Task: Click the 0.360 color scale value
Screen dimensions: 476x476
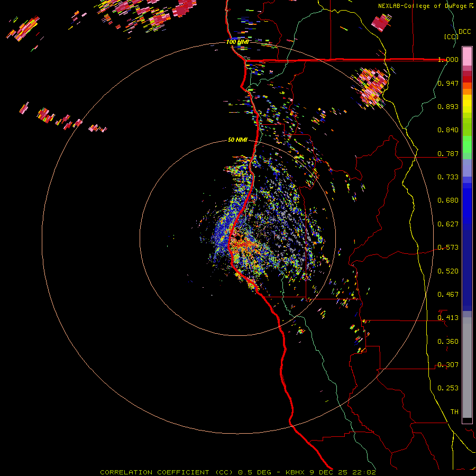Action: tap(448, 342)
